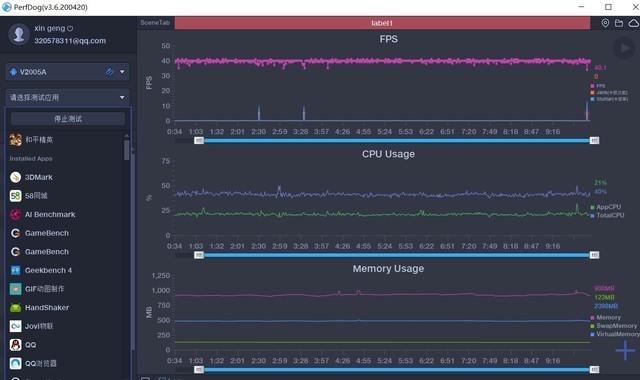Click the cloud upload icon
The width and height of the screenshot is (640, 380).
click(x=633, y=23)
